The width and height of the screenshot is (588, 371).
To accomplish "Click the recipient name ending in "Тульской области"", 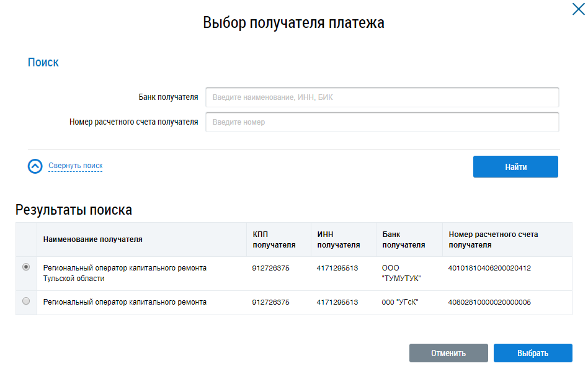I will point(125,273).
